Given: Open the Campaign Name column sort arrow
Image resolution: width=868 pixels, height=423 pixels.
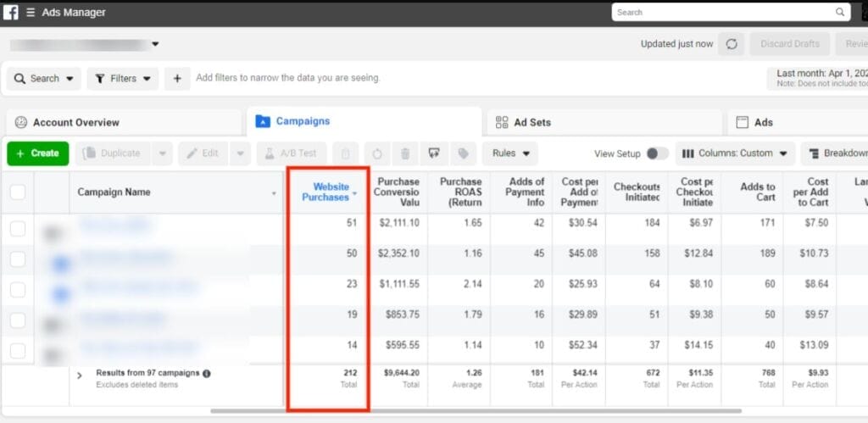Looking at the screenshot, I should click(274, 193).
